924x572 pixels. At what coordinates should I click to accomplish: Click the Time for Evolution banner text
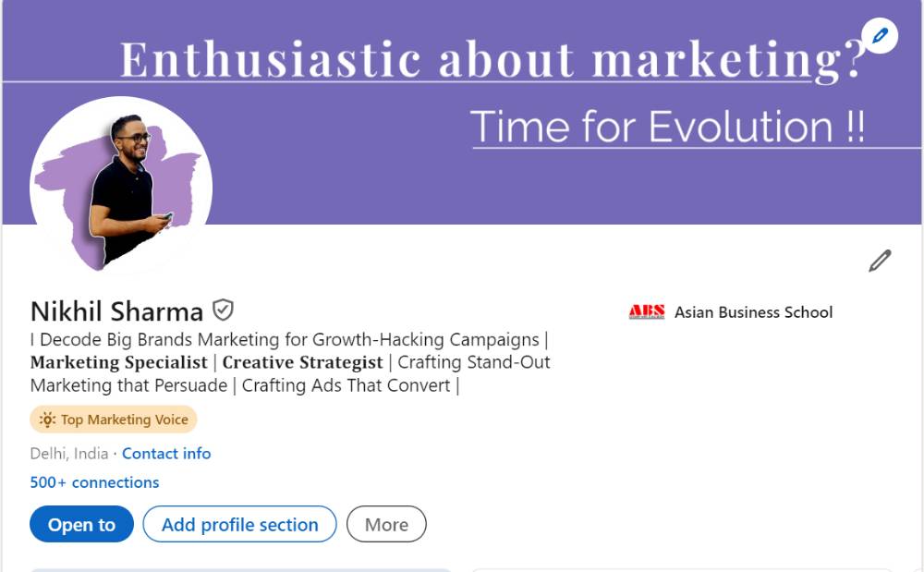[668, 127]
